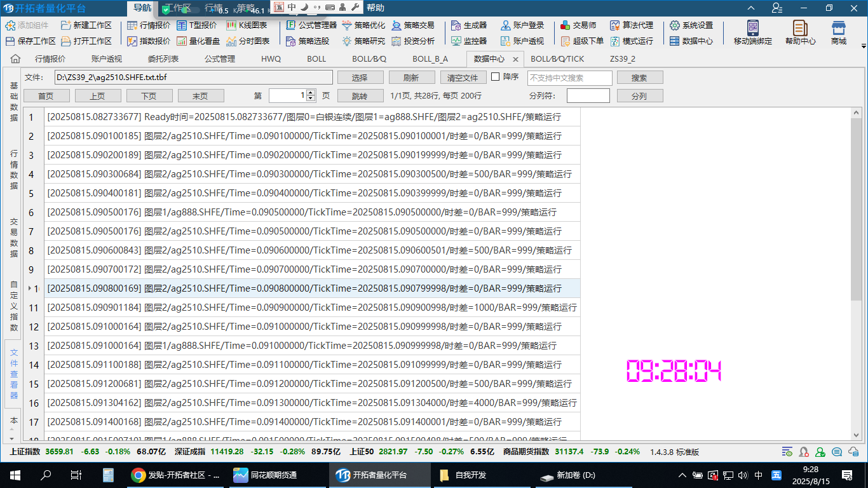Increase page number with up spinner arrow
This screenshot has height=488, width=868.
[311, 93]
